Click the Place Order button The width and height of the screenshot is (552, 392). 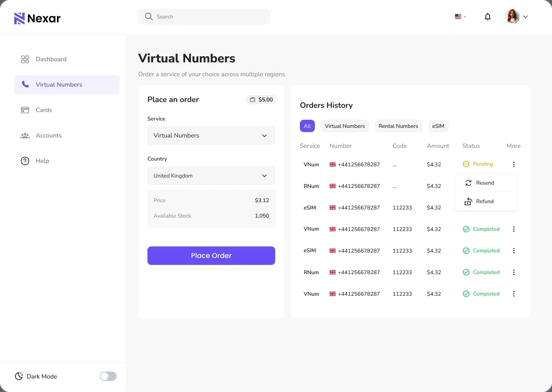pyautogui.click(x=211, y=256)
